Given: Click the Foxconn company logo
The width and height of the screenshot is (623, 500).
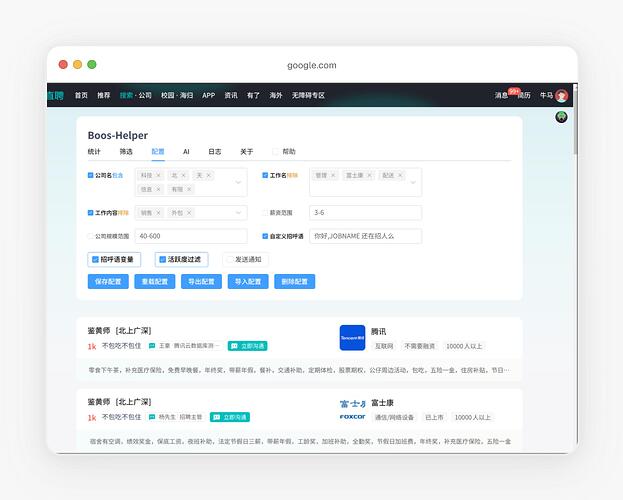Looking at the screenshot, I should 352,410.
